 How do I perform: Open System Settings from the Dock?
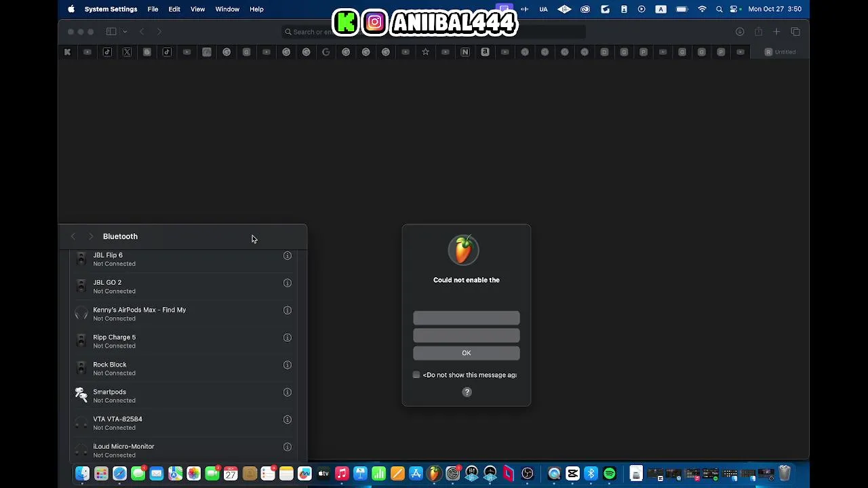[x=453, y=474]
